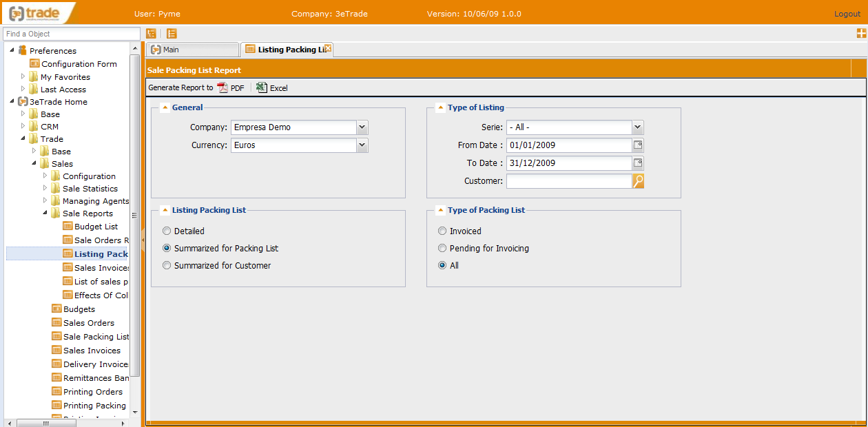The image size is (868, 427).
Task: Switch to the Main tab
Action: coord(170,50)
